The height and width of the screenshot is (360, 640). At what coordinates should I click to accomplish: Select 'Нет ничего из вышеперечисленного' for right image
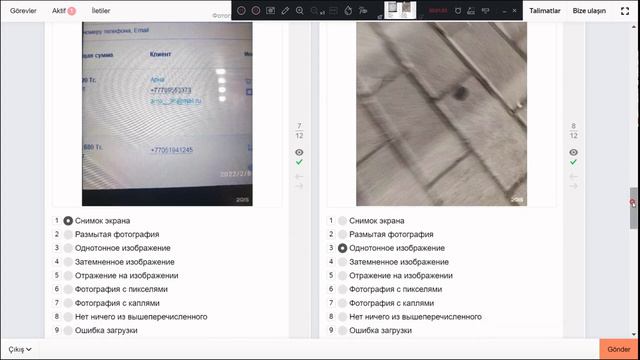click(x=342, y=317)
